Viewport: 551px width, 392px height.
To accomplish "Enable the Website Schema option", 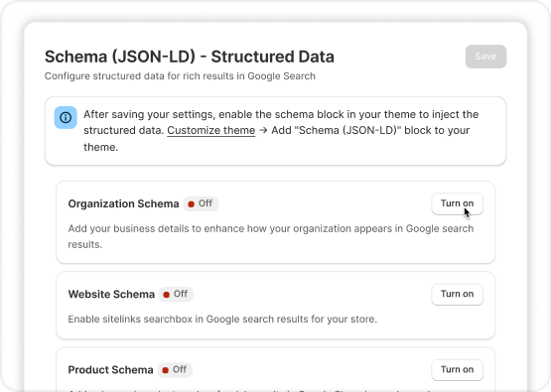I will (x=457, y=294).
